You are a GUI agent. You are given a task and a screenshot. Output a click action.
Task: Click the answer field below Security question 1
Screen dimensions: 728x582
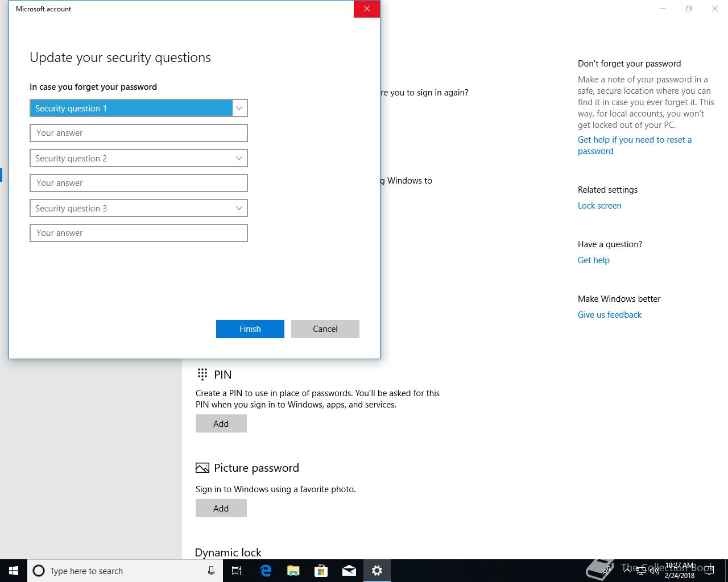[x=139, y=133]
